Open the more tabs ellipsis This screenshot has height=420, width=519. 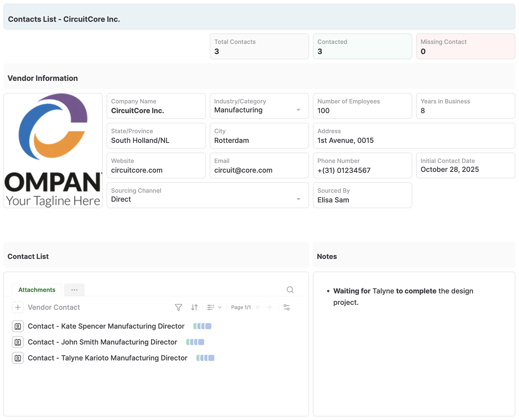pyautogui.click(x=74, y=290)
